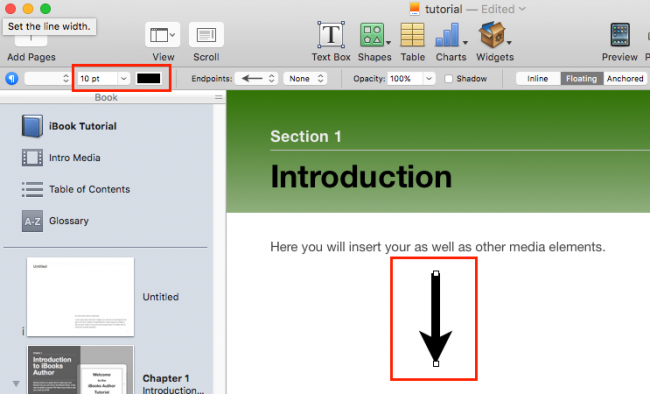Image resolution: width=650 pixels, height=394 pixels.
Task: Click the Preview iPad icon
Action: (620, 35)
